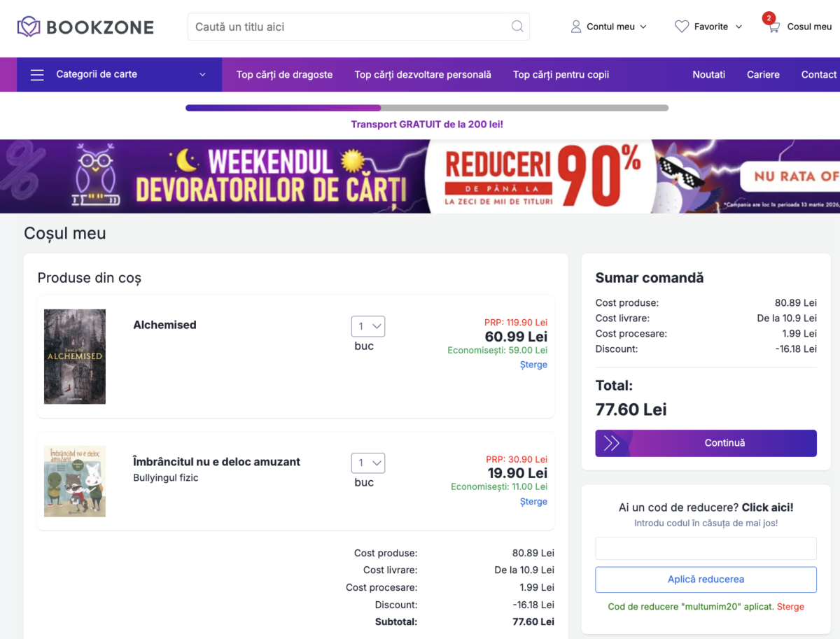This screenshot has width=840, height=639.
Task: Remove Alchemised using its Șterge link
Action: [533, 365]
